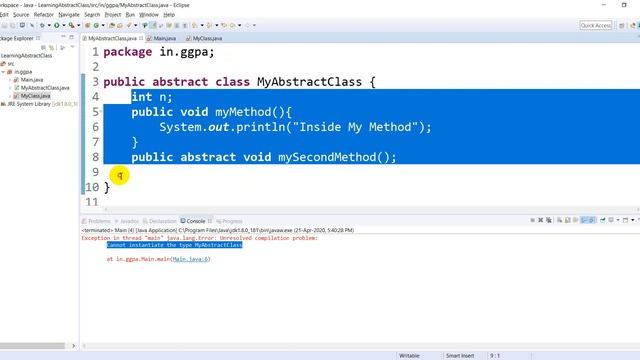Open the External Tools dropdown arrow
The width and height of the screenshot is (640, 360).
click(x=78, y=25)
